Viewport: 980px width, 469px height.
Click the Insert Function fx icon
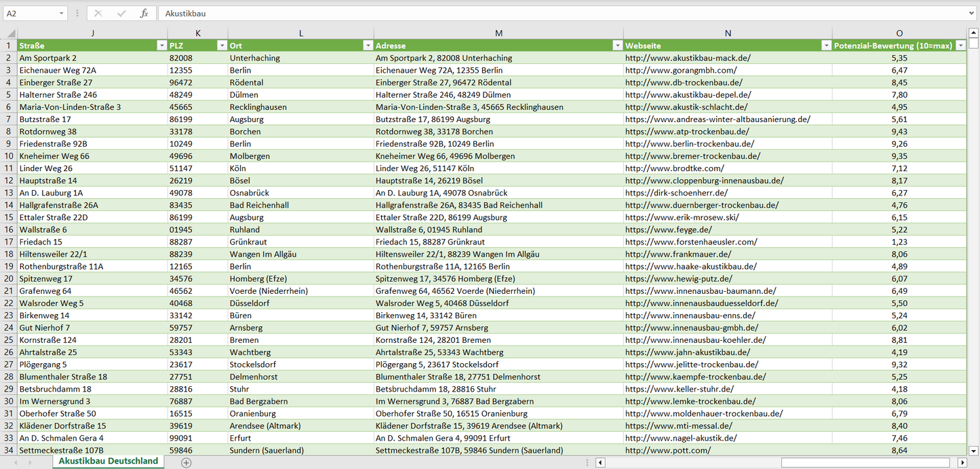[144, 14]
